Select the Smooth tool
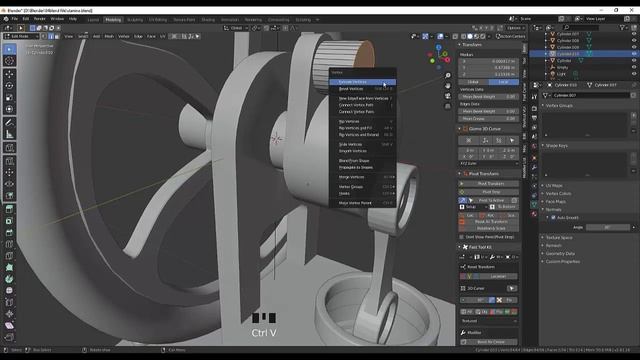 [9, 291]
